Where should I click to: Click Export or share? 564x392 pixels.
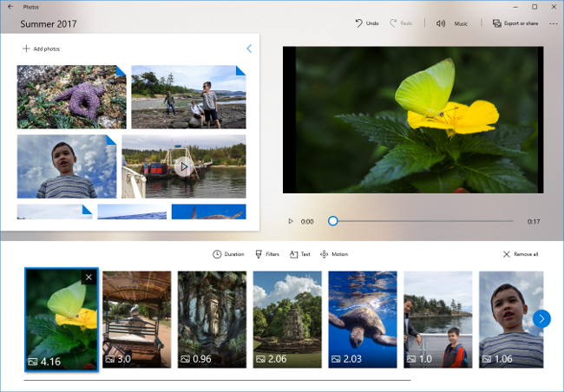515,23
